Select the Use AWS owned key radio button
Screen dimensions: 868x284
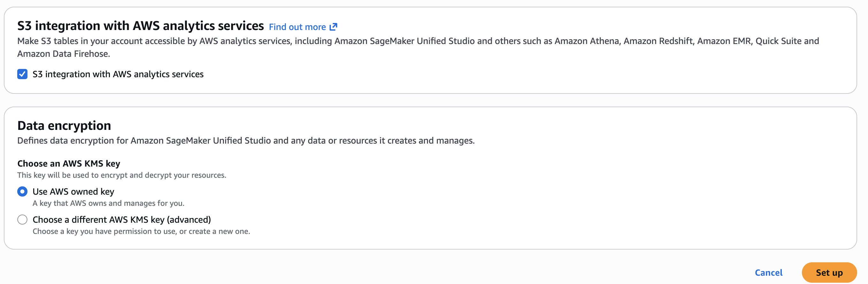[22, 191]
